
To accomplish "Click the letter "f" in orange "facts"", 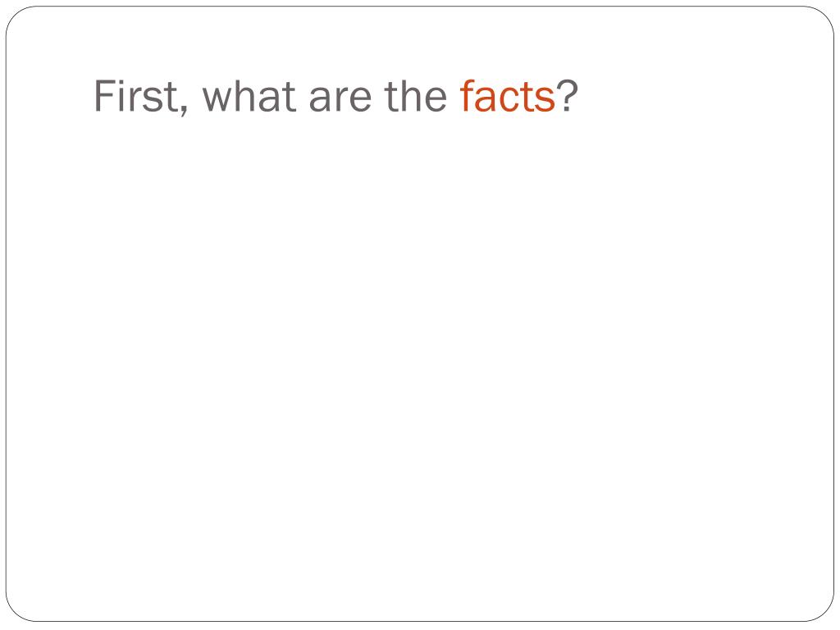I will tap(468, 96).
